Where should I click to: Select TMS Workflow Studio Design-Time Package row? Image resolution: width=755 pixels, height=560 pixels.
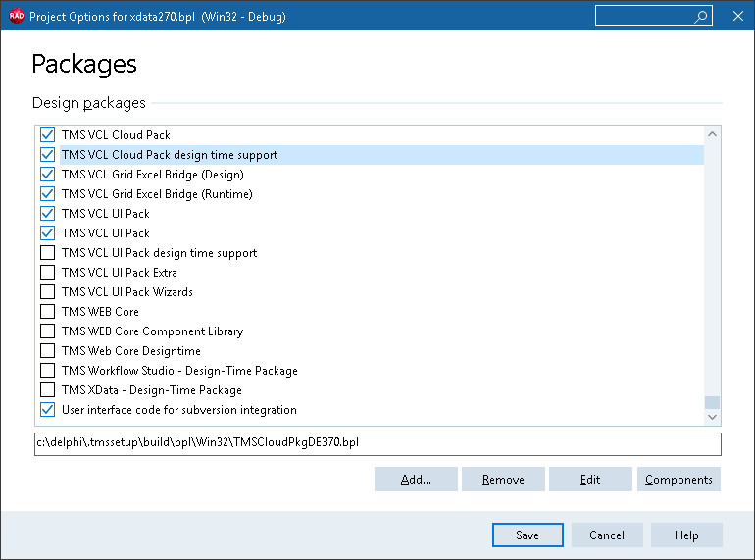tap(179, 371)
